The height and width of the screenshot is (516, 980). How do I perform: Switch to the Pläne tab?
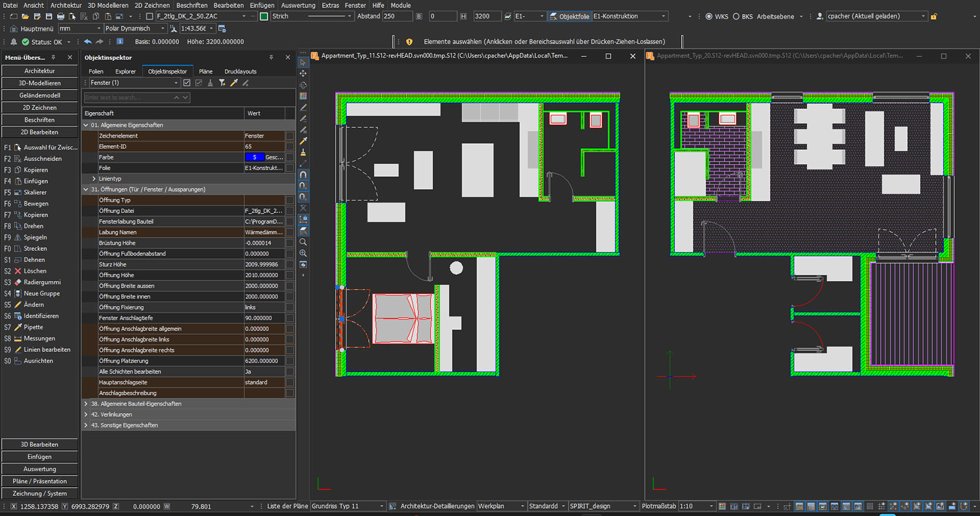pos(205,72)
